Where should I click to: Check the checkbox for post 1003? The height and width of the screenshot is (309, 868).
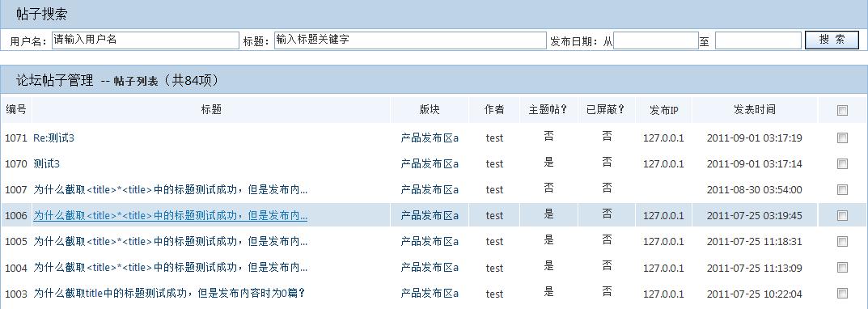click(843, 293)
